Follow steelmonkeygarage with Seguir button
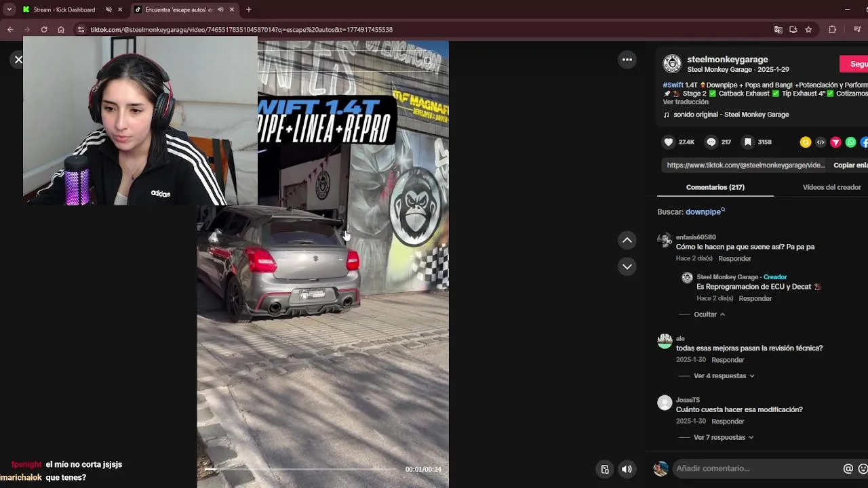 [x=855, y=64]
